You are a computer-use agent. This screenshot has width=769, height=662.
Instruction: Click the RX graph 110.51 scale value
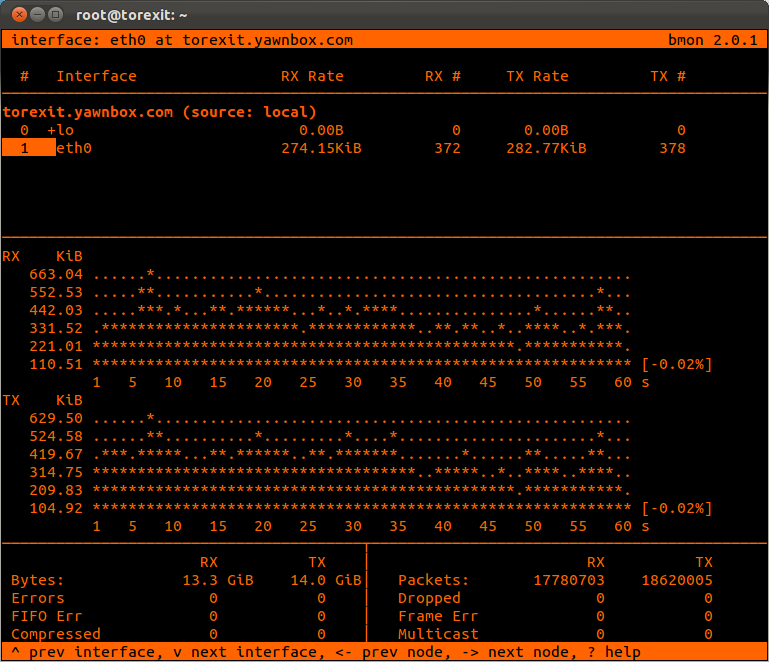tap(56, 364)
